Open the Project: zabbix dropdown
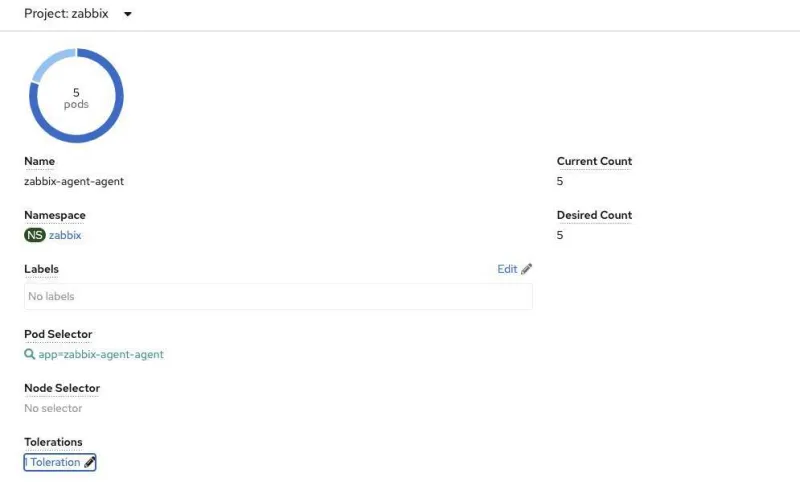The width and height of the screenshot is (800, 482). click(x=78, y=14)
